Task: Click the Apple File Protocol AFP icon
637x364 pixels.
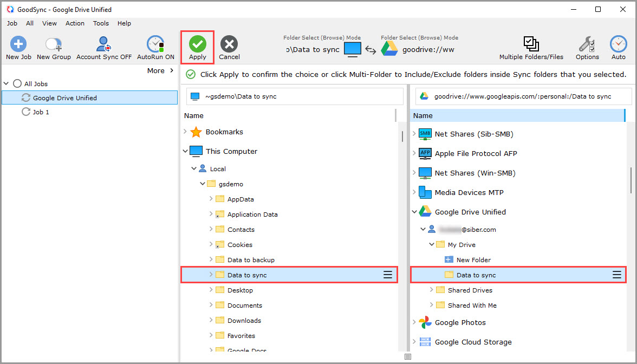Action: point(425,153)
